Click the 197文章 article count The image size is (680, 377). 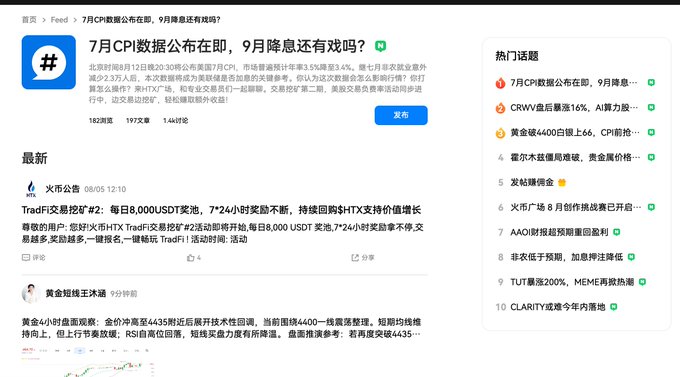click(137, 121)
